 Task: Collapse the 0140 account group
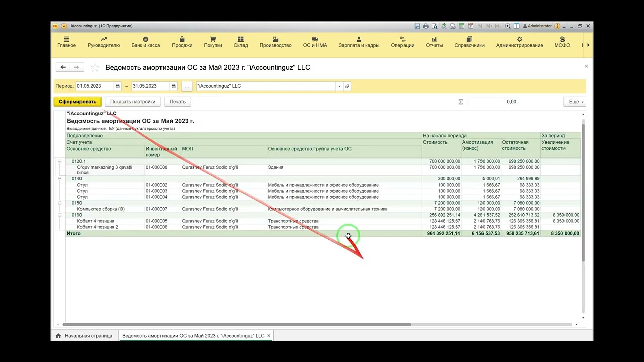[x=59, y=179]
